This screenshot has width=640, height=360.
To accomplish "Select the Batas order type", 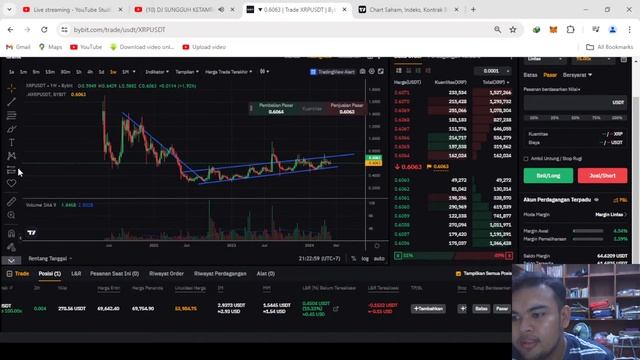I will (x=530, y=75).
